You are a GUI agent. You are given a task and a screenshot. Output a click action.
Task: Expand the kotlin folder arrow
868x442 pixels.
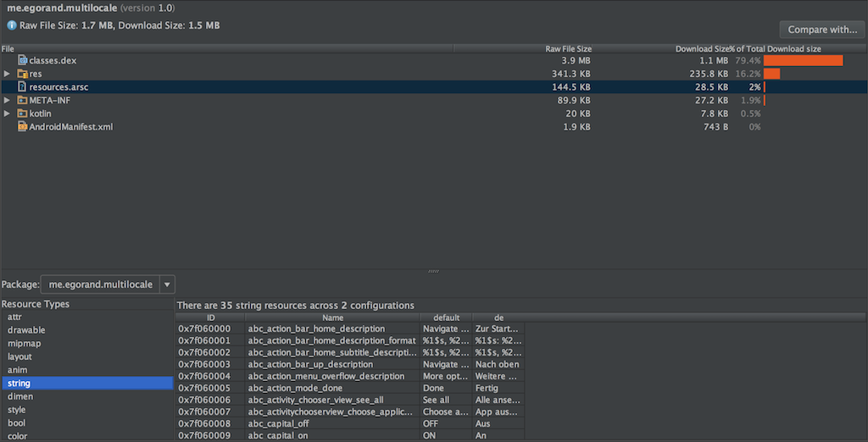[7, 113]
